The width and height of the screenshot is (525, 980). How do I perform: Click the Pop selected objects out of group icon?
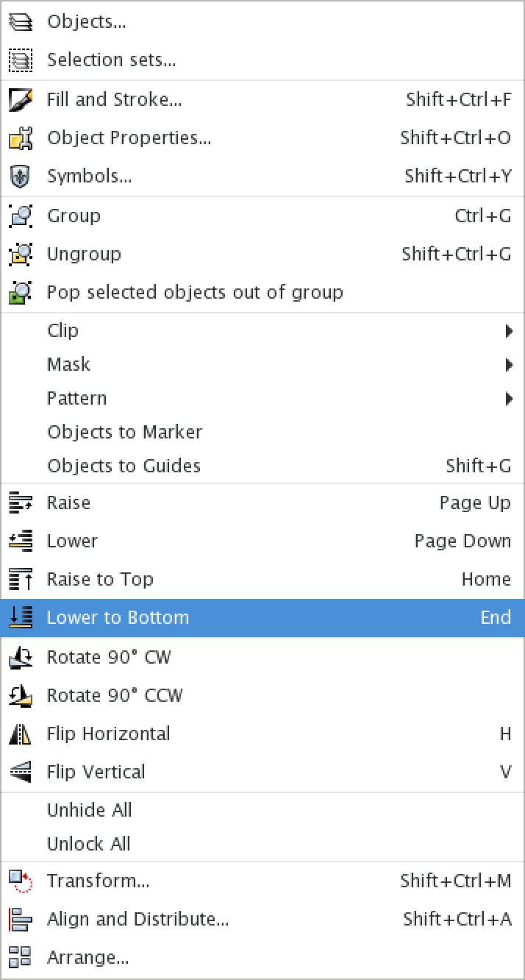(x=20, y=292)
